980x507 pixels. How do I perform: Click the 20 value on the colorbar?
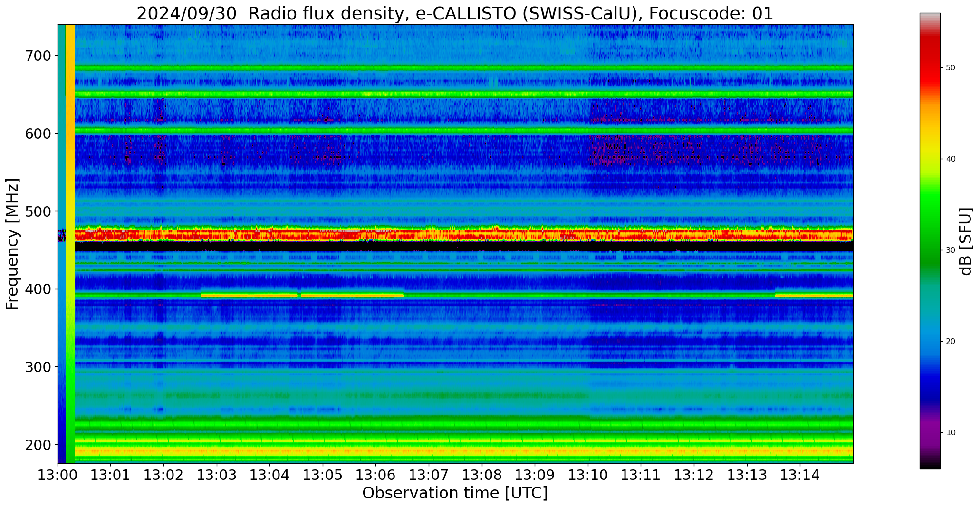[x=951, y=342]
